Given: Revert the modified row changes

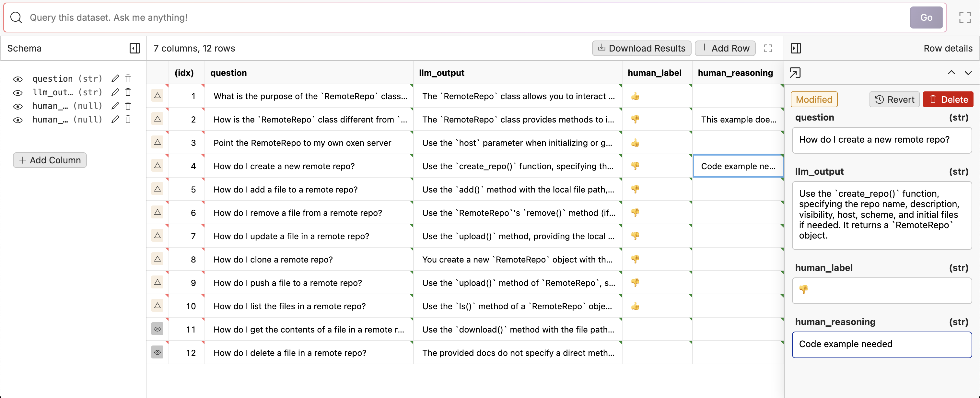Looking at the screenshot, I should click(894, 100).
